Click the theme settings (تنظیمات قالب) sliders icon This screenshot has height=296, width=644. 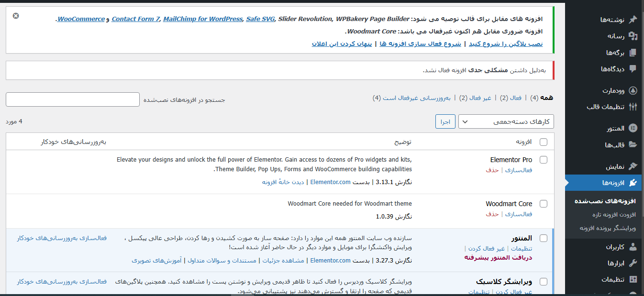(633, 107)
